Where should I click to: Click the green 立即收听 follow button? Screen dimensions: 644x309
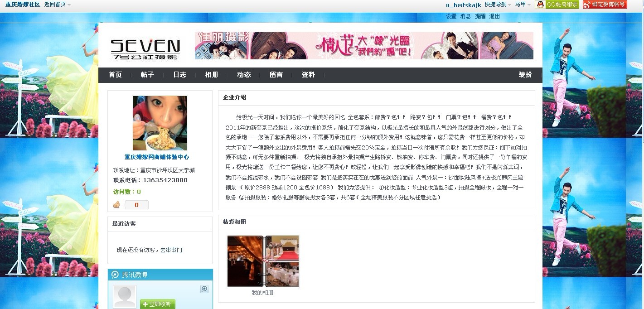(x=158, y=304)
